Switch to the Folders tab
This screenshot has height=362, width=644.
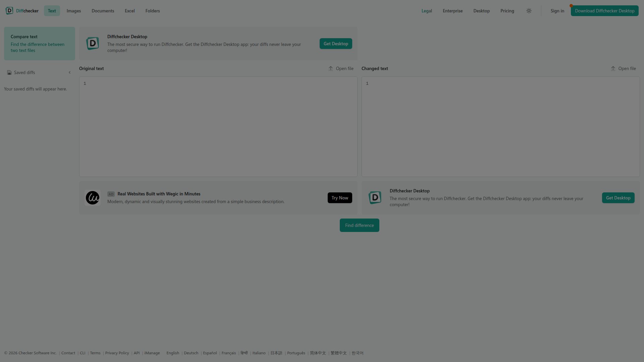click(x=153, y=11)
